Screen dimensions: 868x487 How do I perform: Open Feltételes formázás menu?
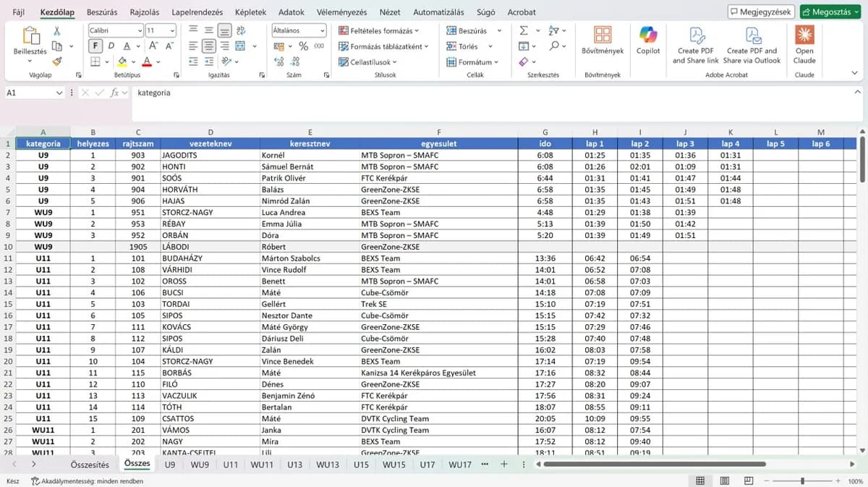point(379,31)
